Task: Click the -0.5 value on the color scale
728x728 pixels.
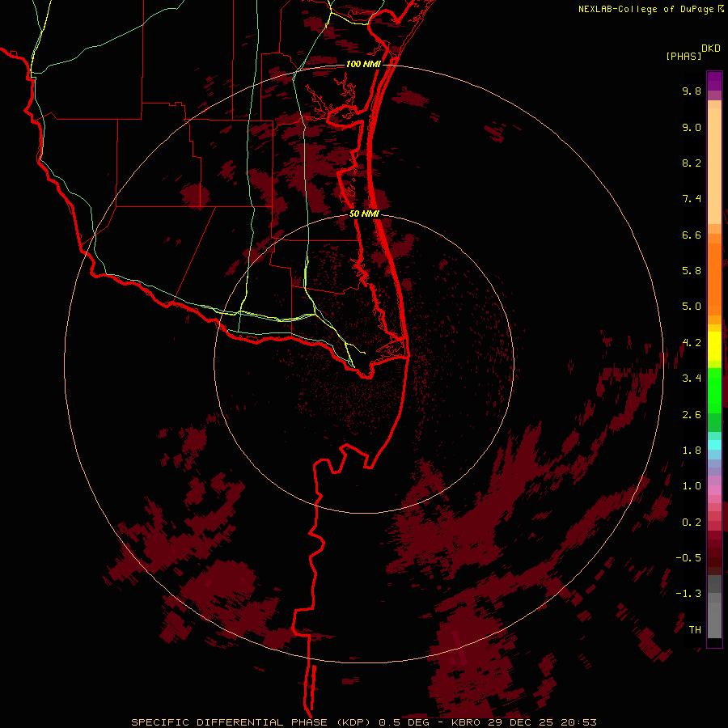Action: point(688,558)
